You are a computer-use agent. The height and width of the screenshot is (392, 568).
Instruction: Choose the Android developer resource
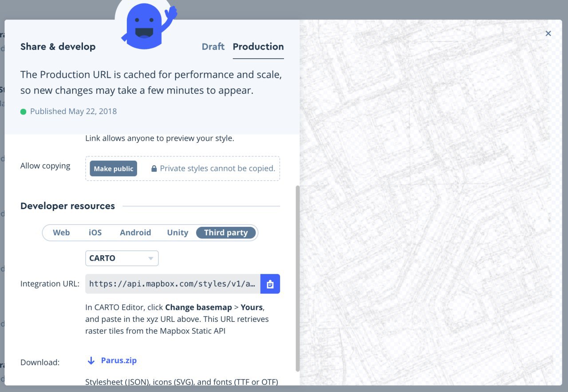[x=135, y=233]
